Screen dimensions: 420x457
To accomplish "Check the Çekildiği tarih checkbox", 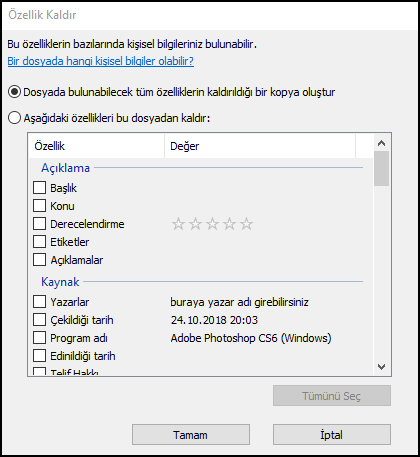I will click(39, 320).
